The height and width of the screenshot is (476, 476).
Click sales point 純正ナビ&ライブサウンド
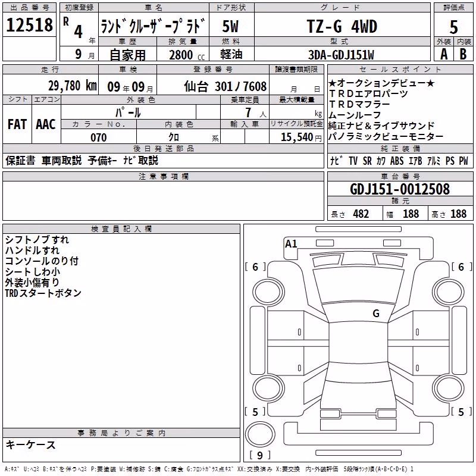(381, 126)
